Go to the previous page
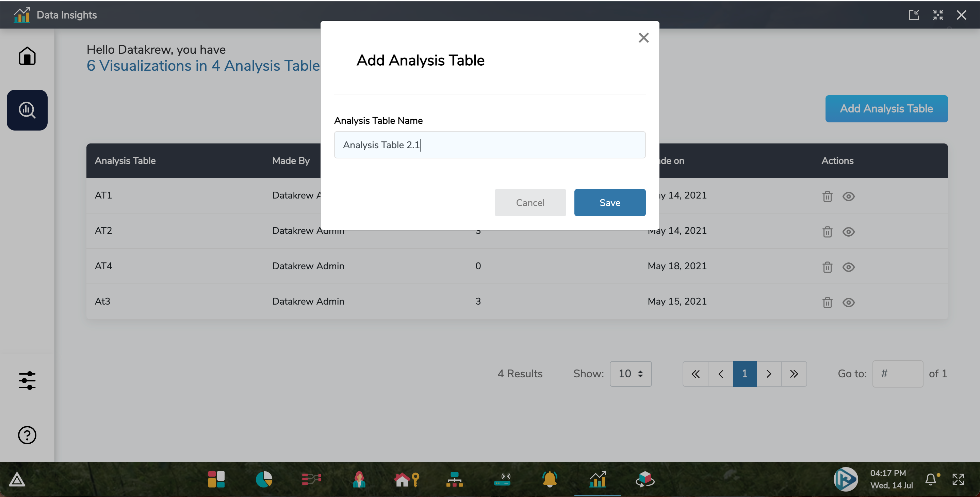The image size is (980, 497). 720,374
